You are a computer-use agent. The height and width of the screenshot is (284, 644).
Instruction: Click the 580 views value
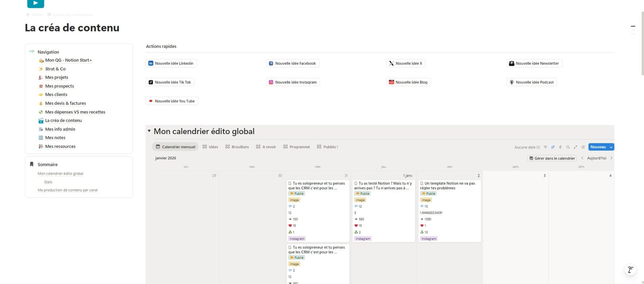(362, 219)
